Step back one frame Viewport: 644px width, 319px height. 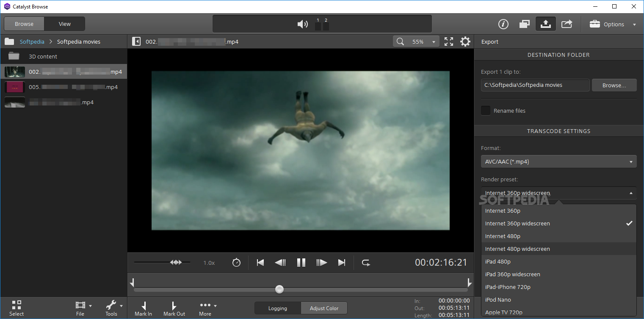click(x=280, y=263)
